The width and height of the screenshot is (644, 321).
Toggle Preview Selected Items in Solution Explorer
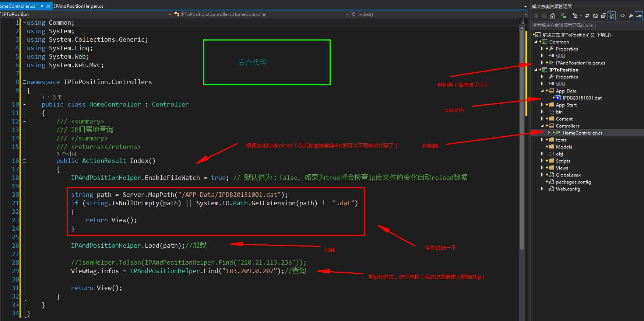(639, 16)
